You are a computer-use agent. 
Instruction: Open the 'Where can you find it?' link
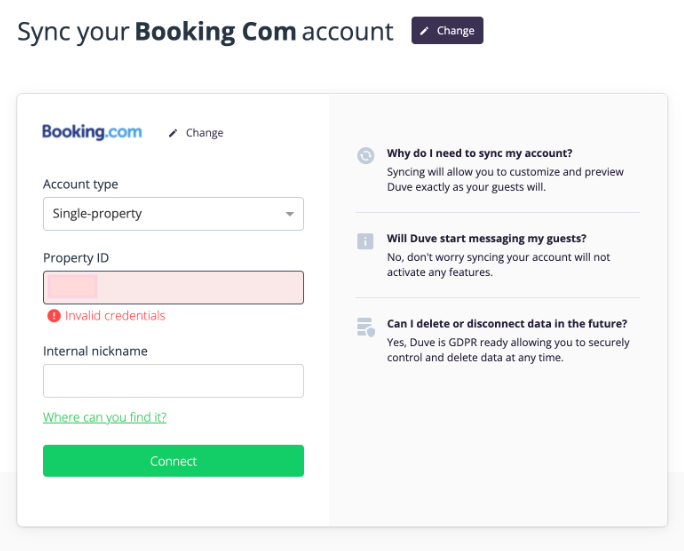[105, 417]
